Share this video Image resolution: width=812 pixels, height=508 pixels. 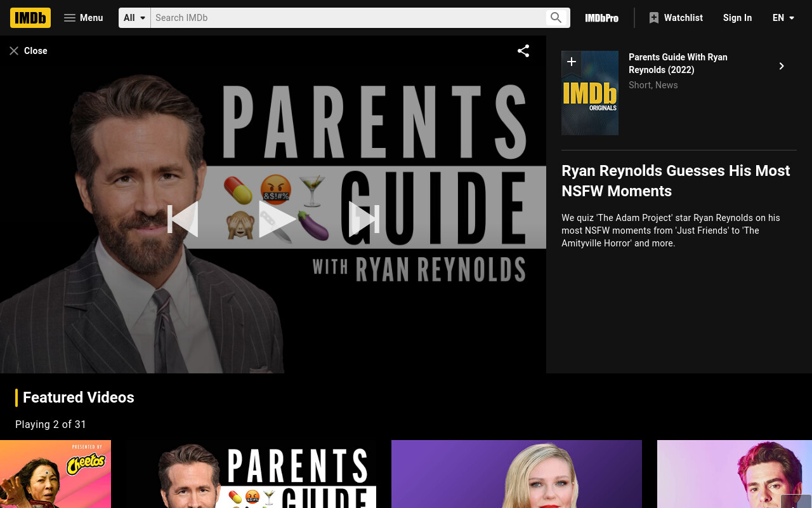pyautogui.click(x=523, y=51)
